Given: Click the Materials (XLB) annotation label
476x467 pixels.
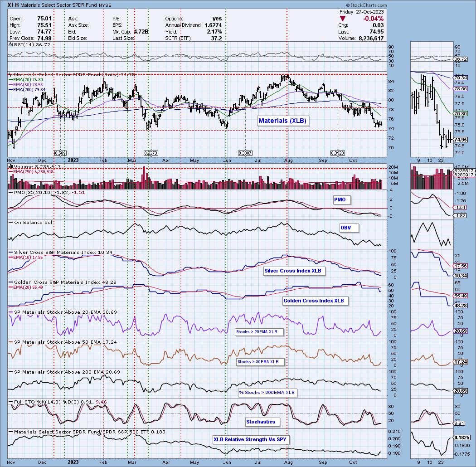Looking at the screenshot, I should [282, 121].
